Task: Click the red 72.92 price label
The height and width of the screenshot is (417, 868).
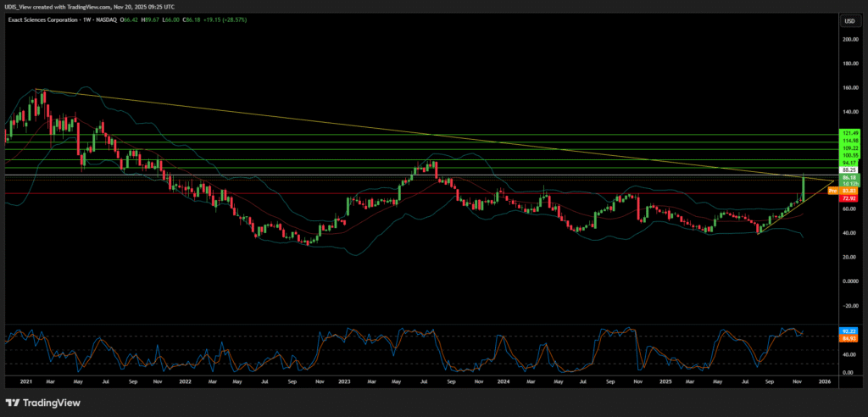Action: point(849,197)
